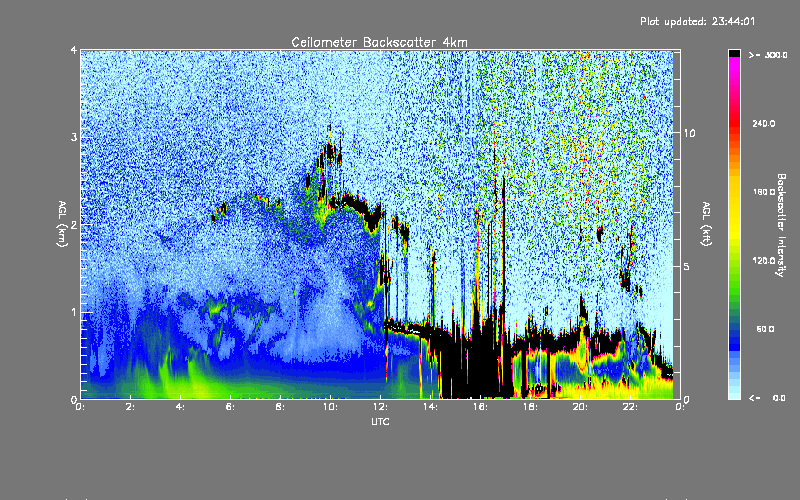Select the "12:" UTC hour tick label
This screenshot has width=800, height=500.
(x=380, y=407)
